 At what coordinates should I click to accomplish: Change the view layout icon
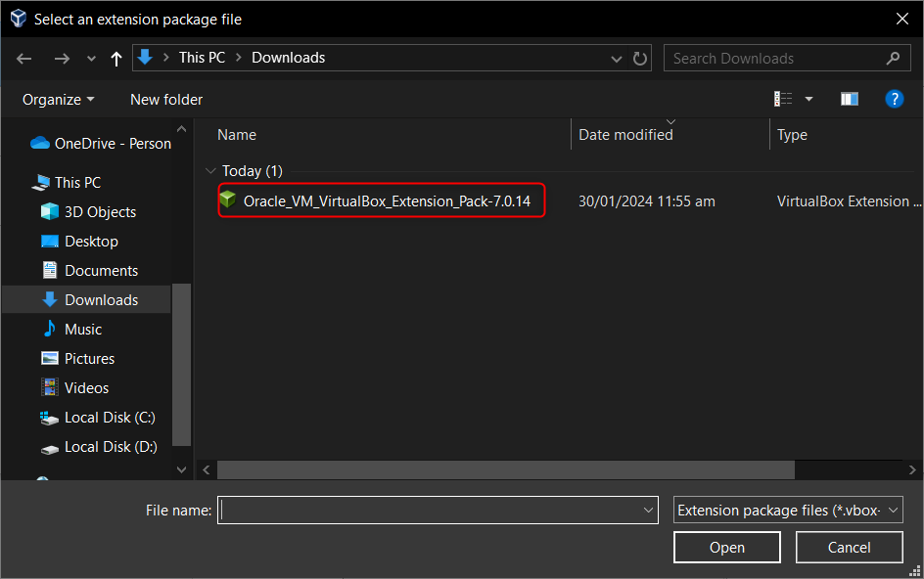point(783,99)
